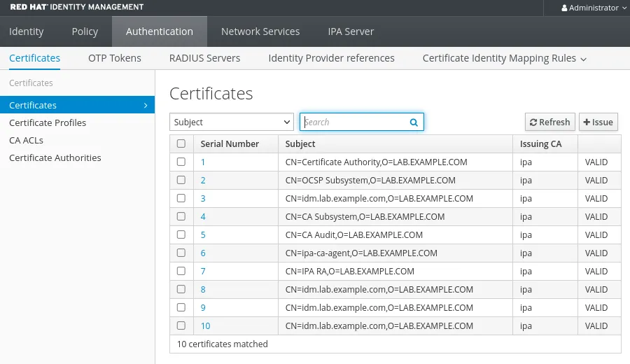Image resolution: width=630 pixels, height=364 pixels.
Task: Switch to the OTP Tokens tab
Action: pos(115,58)
